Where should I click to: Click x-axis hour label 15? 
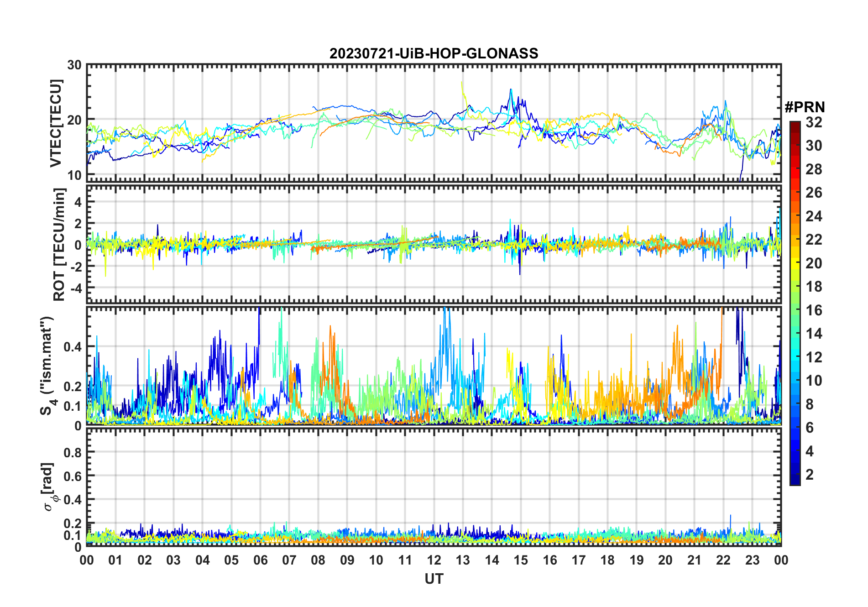click(x=521, y=560)
